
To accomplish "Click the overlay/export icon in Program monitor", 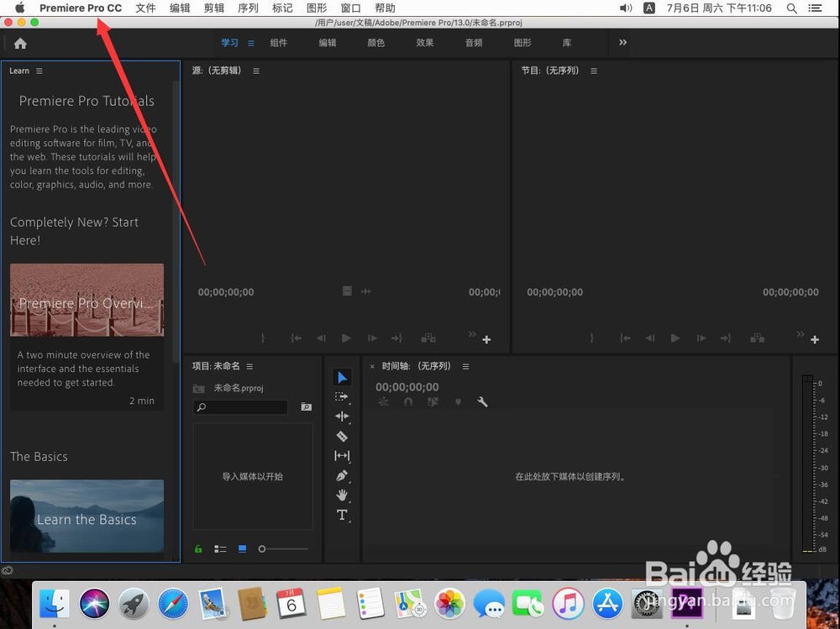I will coord(757,338).
